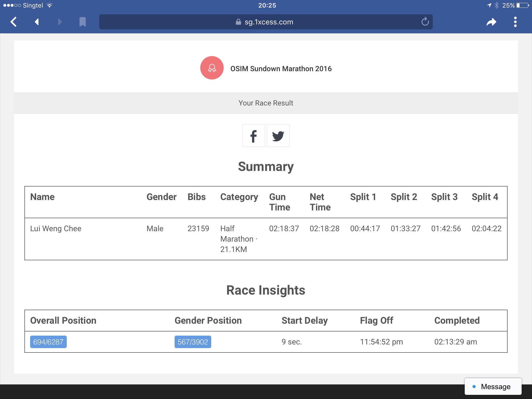Select split 3 time 01:42:56
Screen dimensions: 532x399
pyautogui.click(x=446, y=229)
